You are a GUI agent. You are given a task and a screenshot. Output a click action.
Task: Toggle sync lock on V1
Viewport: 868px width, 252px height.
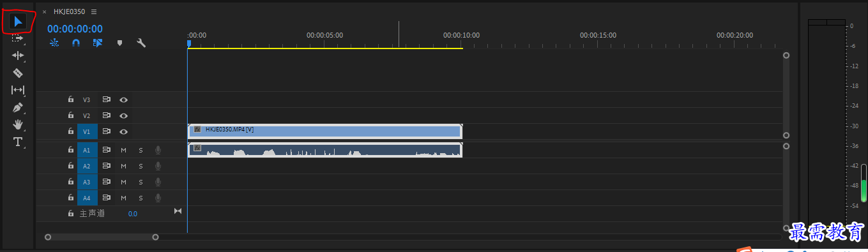pos(107,131)
